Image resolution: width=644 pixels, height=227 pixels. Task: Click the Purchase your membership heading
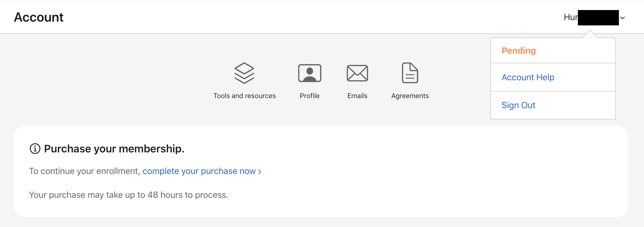[x=114, y=149]
